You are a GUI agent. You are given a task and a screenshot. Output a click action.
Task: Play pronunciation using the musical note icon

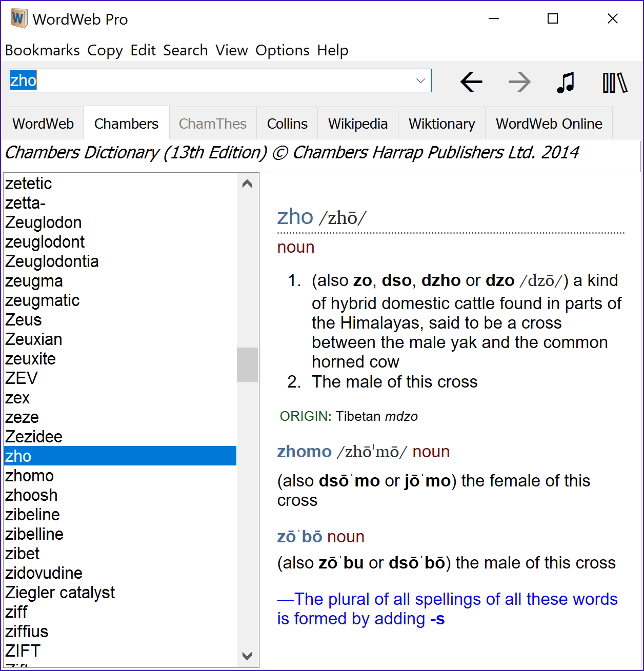point(565,82)
